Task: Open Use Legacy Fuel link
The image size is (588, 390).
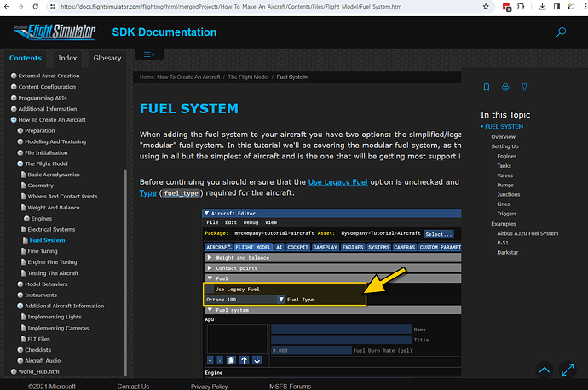Action: click(x=337, y=182)
